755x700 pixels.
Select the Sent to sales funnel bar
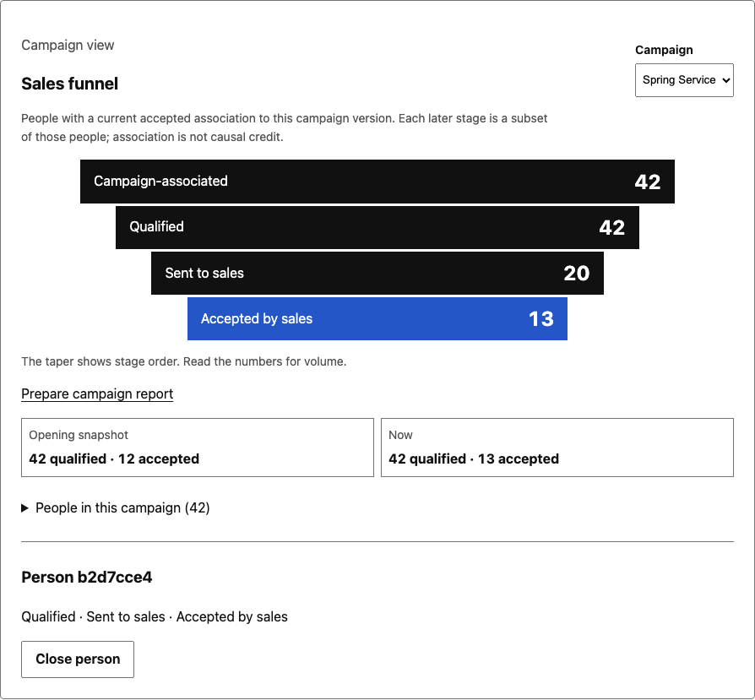(377, 273)
